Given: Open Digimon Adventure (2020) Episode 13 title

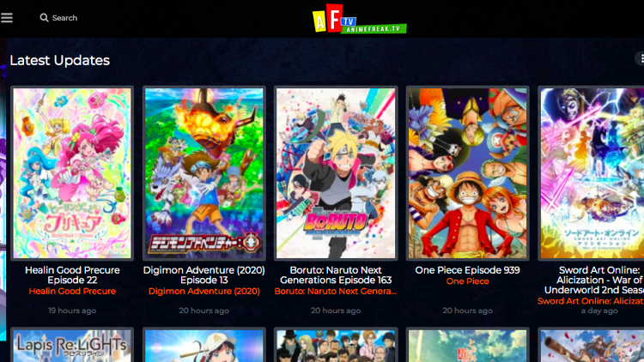Looking at the screenshot, I should click(204, 275).
